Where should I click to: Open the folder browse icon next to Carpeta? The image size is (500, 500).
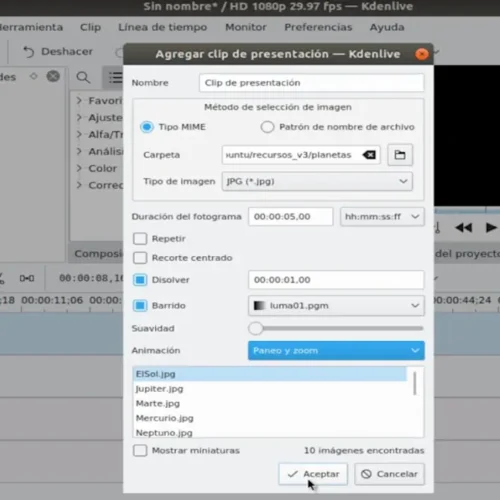tap(400, 155)
